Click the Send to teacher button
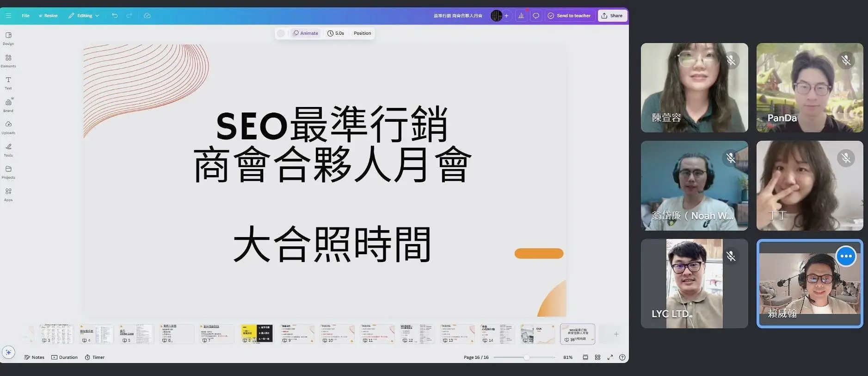The height and width of the screenshot is (376, 868). (569, 16)
